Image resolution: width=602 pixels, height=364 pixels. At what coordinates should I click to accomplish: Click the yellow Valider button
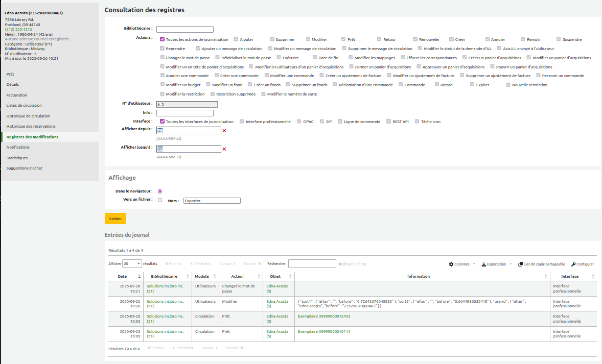point(115,219)
